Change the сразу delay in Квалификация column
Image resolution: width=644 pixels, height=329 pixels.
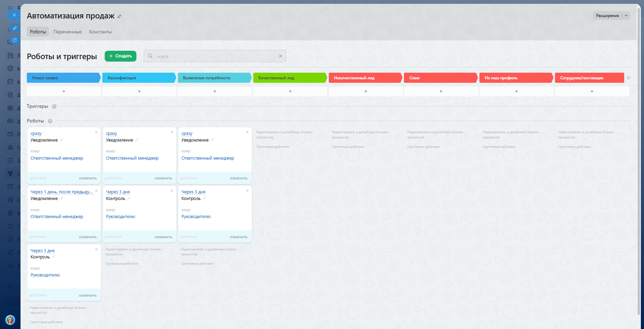[111, 134]
